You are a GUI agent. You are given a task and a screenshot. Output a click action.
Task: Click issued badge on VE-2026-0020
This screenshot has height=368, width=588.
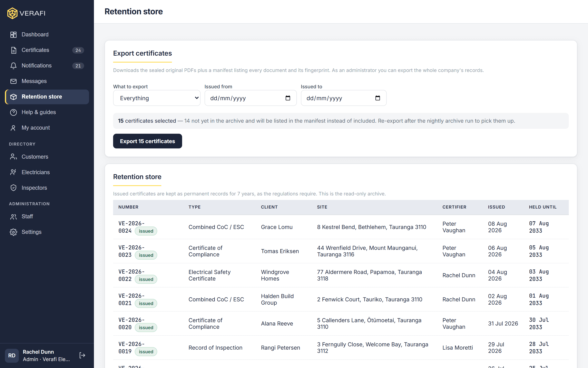point(146,328)
